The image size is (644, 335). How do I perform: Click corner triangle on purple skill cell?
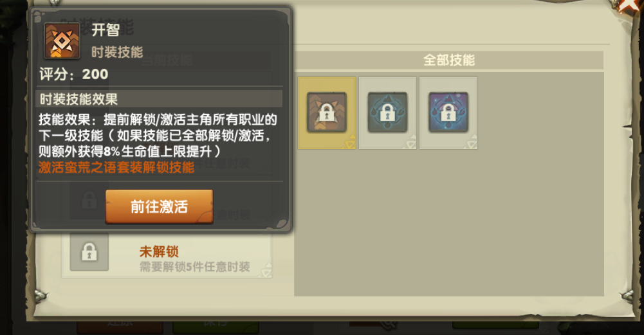471,143
